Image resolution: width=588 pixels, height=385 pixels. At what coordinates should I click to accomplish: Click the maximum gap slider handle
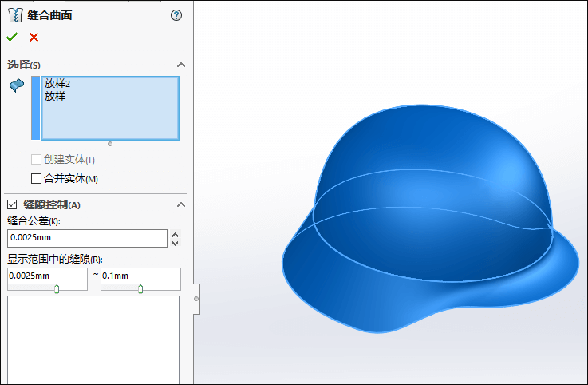pyautogui.click(x=140, y=289)
